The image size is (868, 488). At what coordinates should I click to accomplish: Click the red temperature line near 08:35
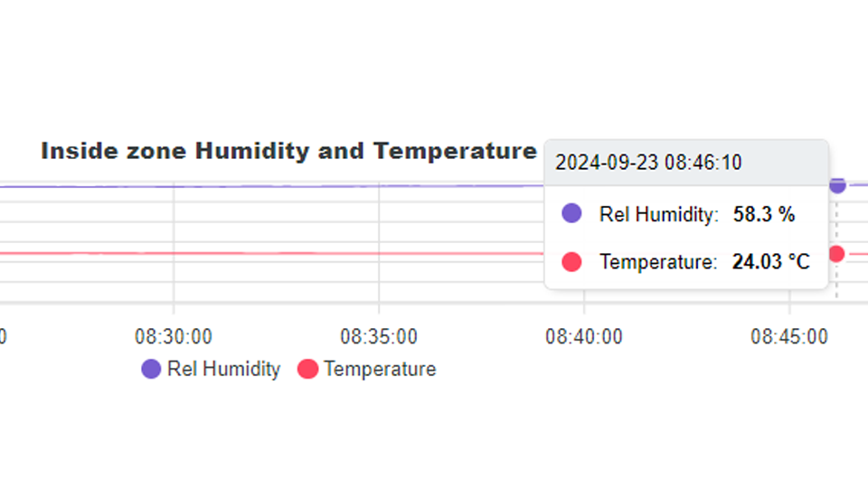[379, 253]
